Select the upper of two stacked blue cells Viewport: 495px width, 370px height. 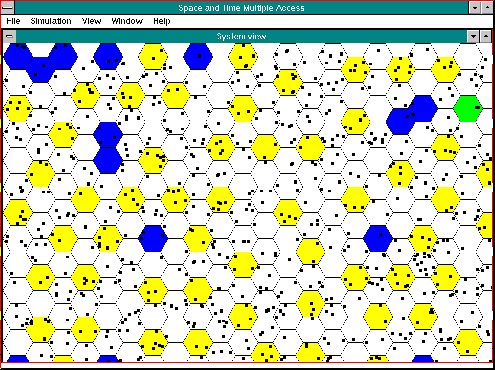pyautogui.click(x=108, y=134)
